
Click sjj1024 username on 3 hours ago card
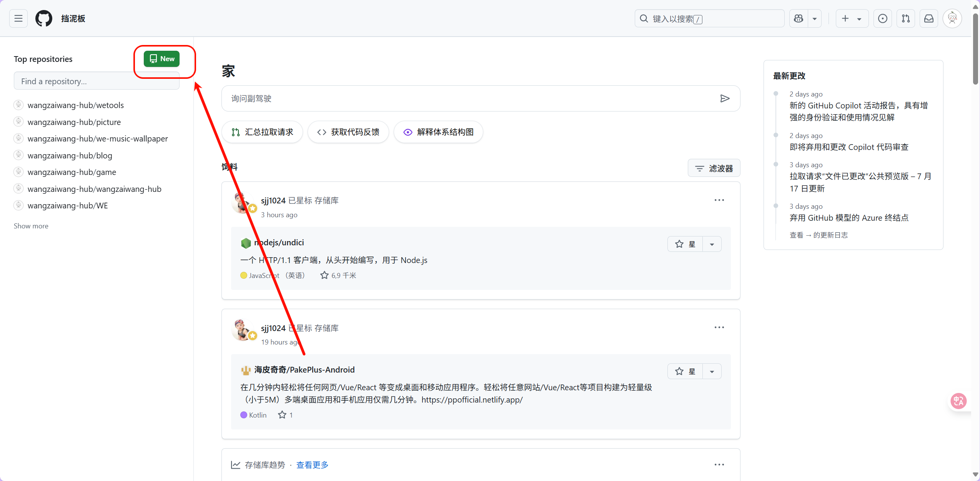coord(273,201)
